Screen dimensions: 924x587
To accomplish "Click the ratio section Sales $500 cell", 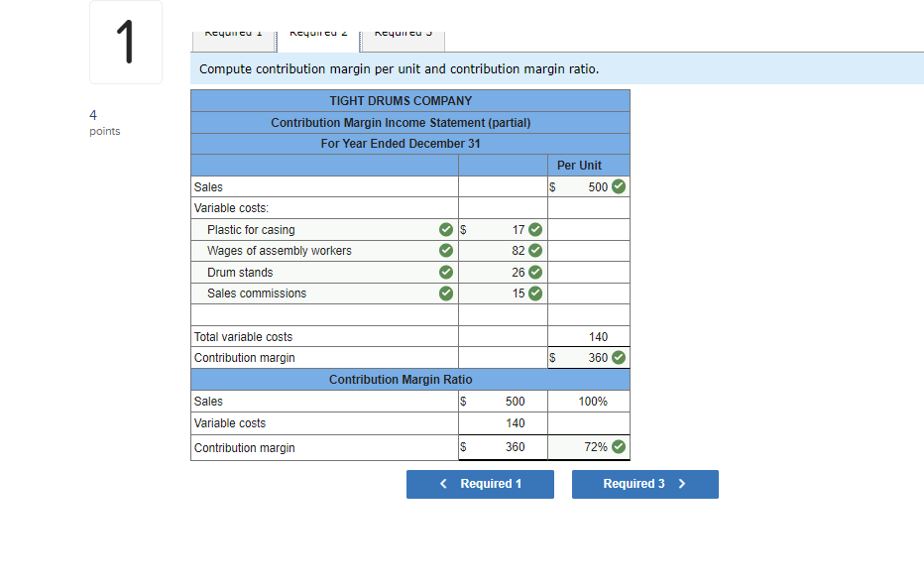I will point(503,402).
